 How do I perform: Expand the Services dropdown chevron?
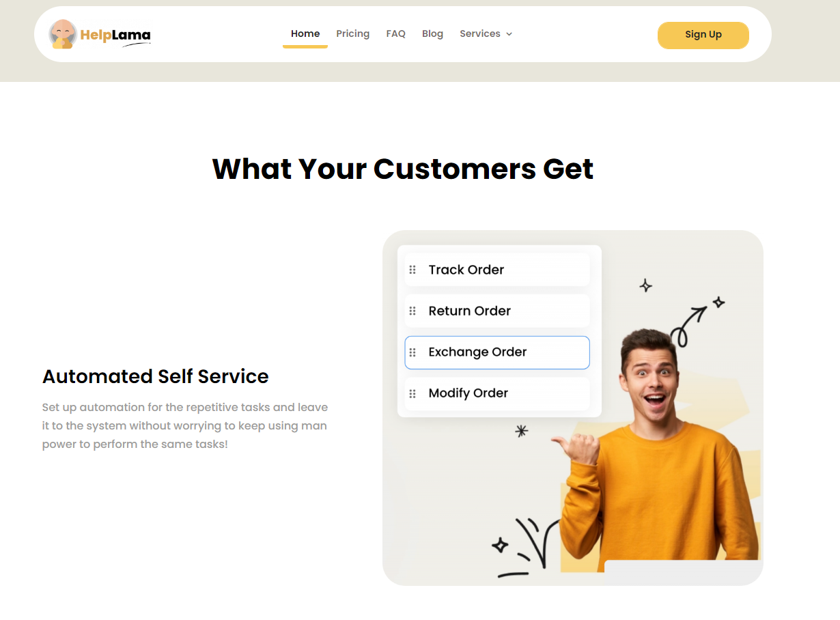(509, 34)
